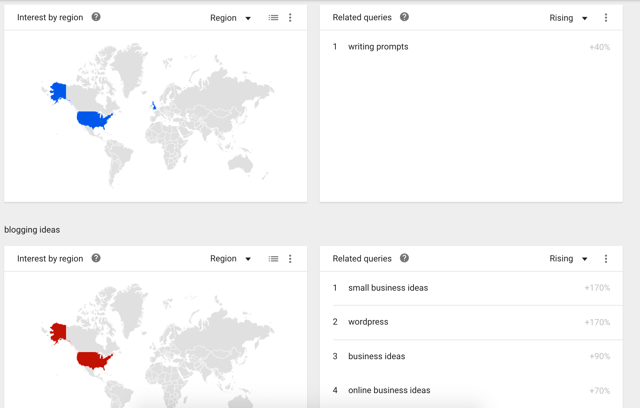The width and height of the screenshot is (640, 408).
Task: Open the online business ideas query
Action: click(x=389, y=390)
